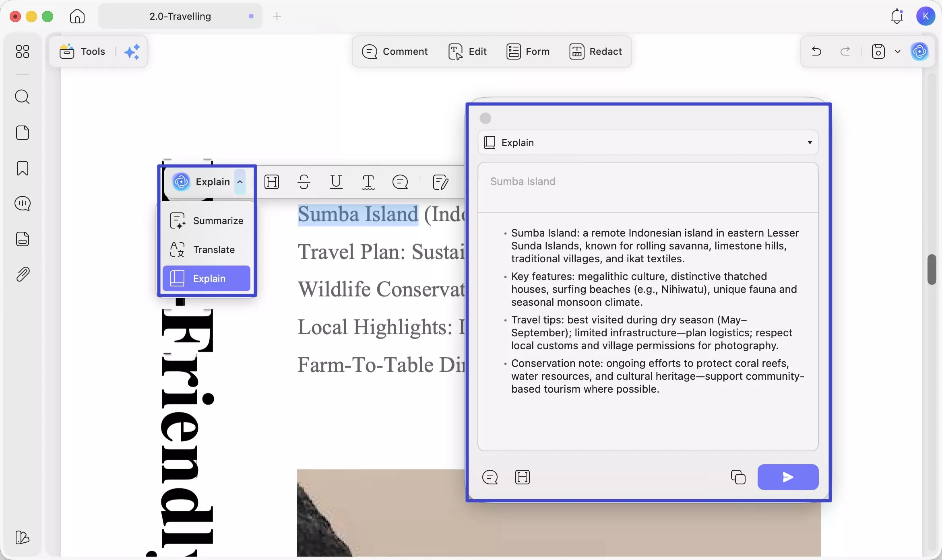Open the save options dropdown arrow

click(x=897, y=51)
